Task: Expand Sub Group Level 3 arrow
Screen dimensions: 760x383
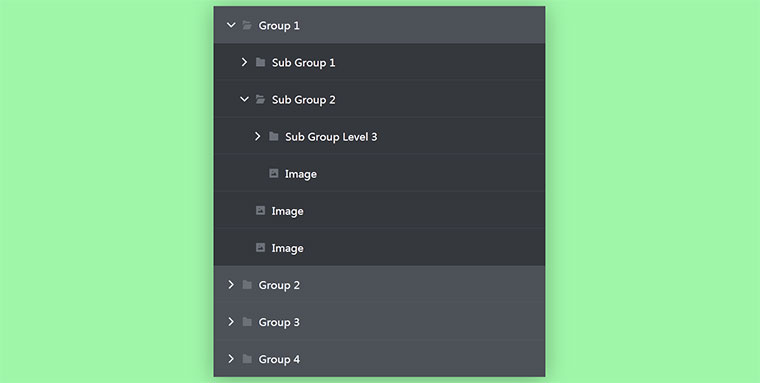Action: 257,136
